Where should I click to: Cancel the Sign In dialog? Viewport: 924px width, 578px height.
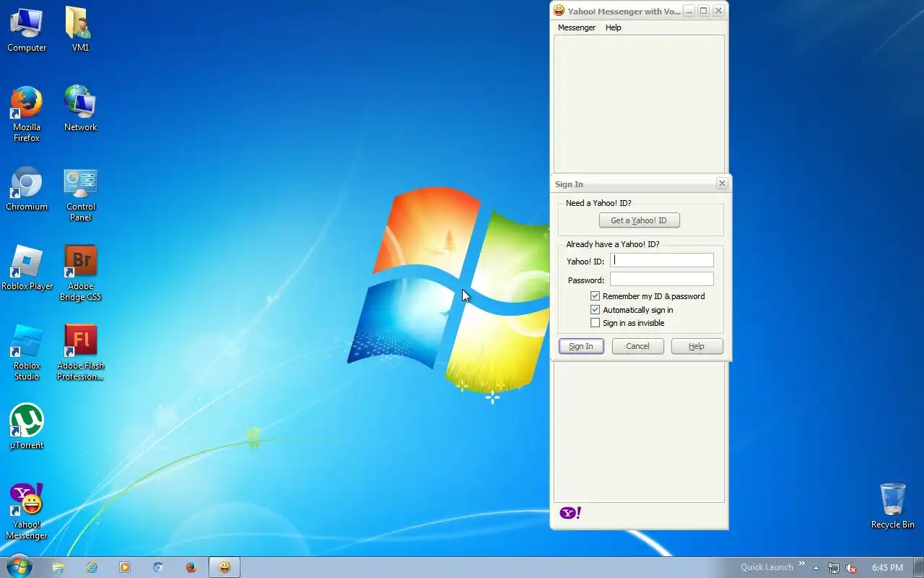point(637,346)
